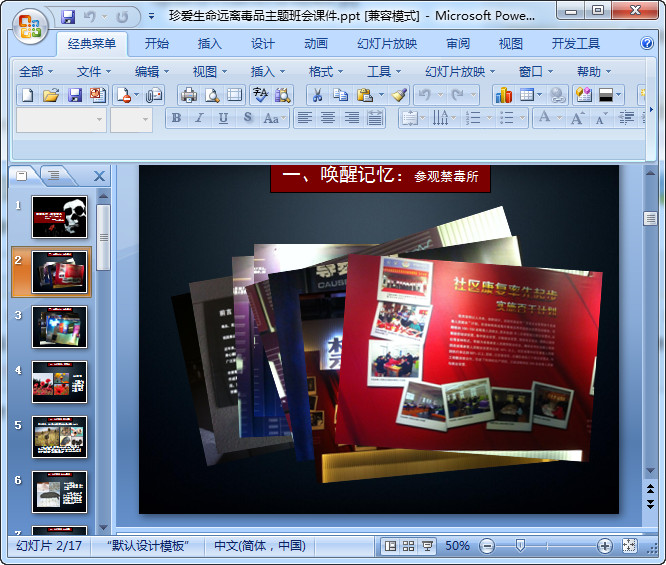
Task: Expand bullet list options
Action: click(522, 118)
